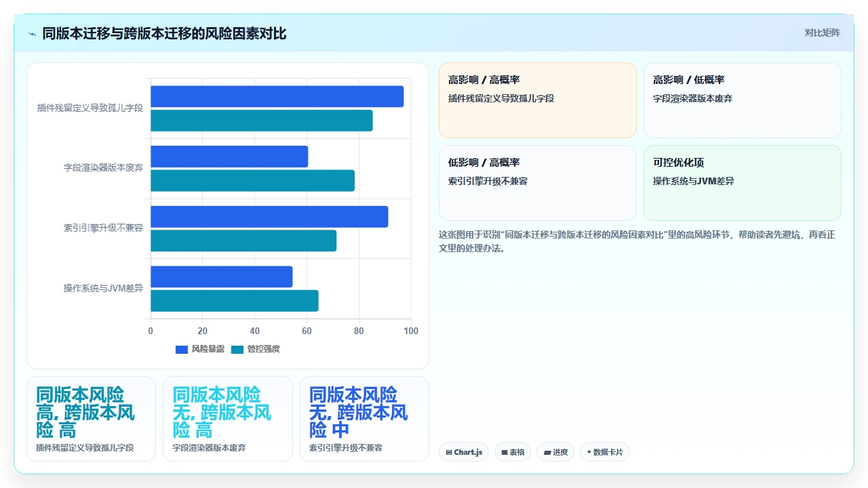Image resolution: width=868 pixels, height=488 pixels.
Task: Click y-axis label 操作系统与JVM差异
Action: pyautogui.click(x=104, y=288)
